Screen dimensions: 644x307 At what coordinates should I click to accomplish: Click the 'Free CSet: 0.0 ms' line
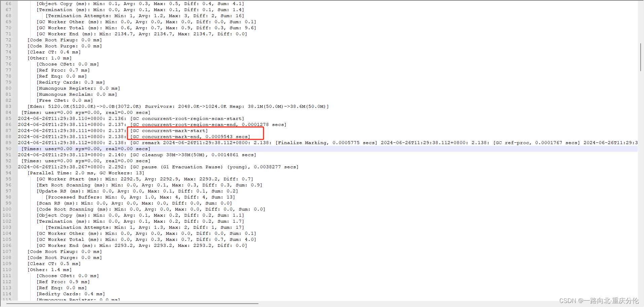(65, 100)
